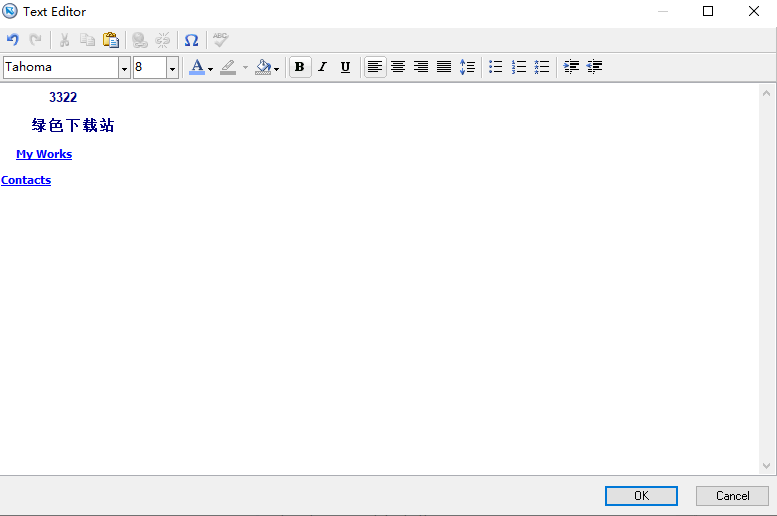The width and height of the screenshot is (777, 516).
Task: Create a numbered list
Action: point(519,67)
